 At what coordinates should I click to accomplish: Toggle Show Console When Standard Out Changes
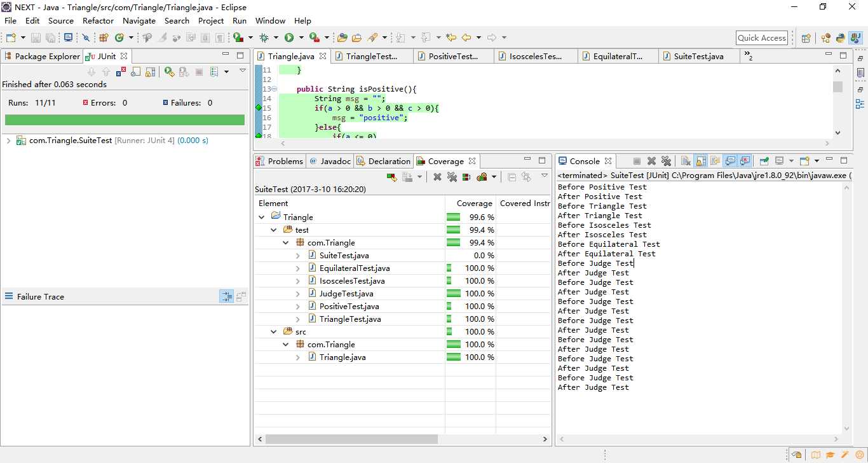pyautogui.click(x=730, y=161)
